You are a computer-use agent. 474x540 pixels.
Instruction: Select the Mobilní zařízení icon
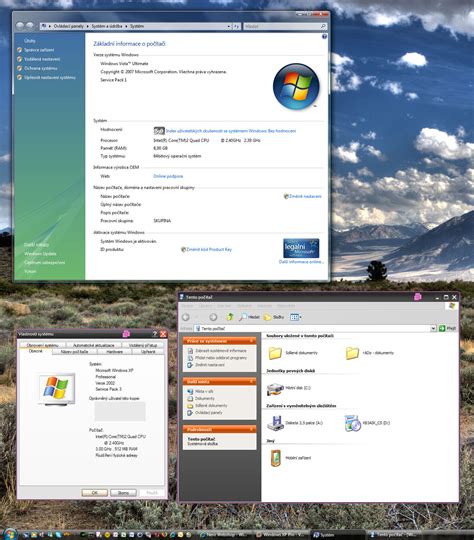[275, 458]
